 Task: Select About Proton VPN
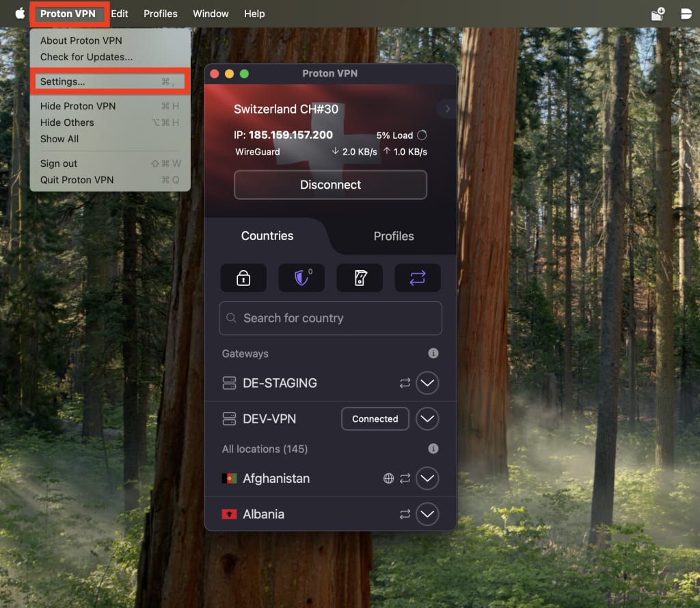pos(110,40)
